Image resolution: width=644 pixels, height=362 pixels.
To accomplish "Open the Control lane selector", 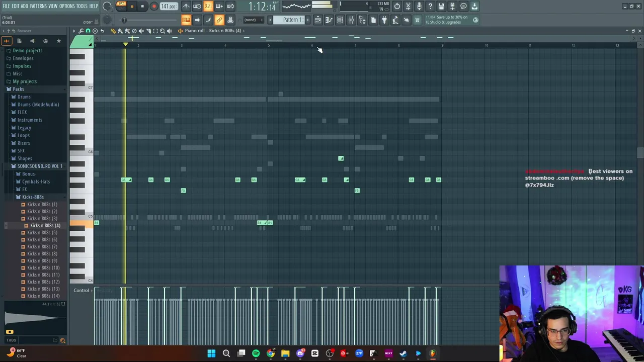I will [81, 291].
